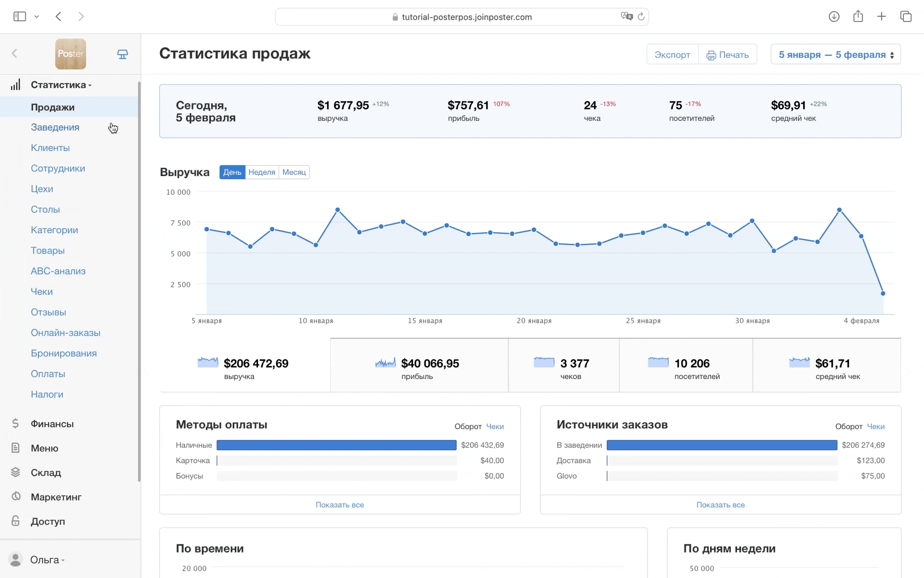Switch revenue chart to Месяц view
The height and width of the screenshot is (578, 924).
[294, 172]
